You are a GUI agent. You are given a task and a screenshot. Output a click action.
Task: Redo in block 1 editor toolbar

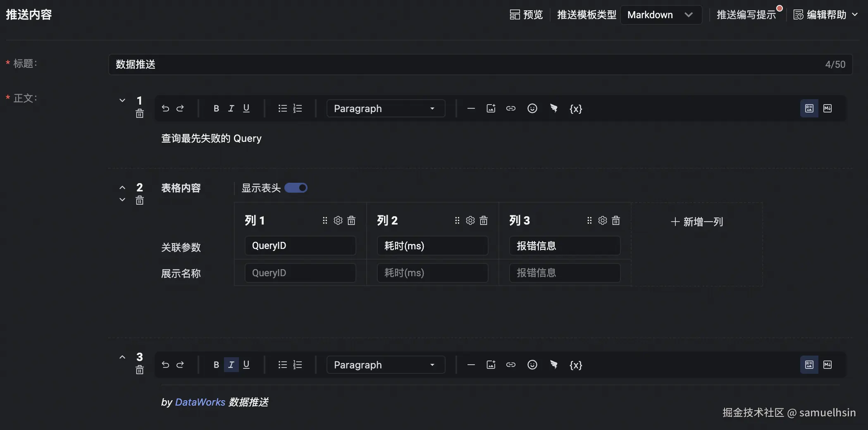coord(180,108)
